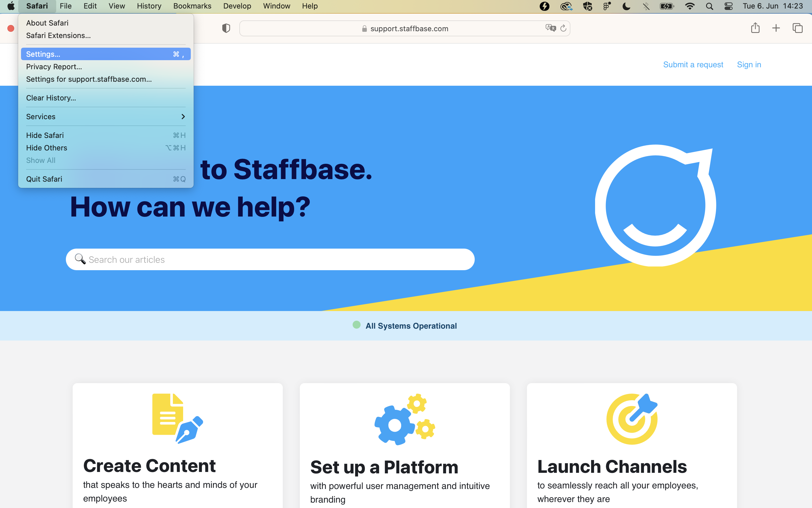Open Safari Extensions...

[x=106, y=35]
